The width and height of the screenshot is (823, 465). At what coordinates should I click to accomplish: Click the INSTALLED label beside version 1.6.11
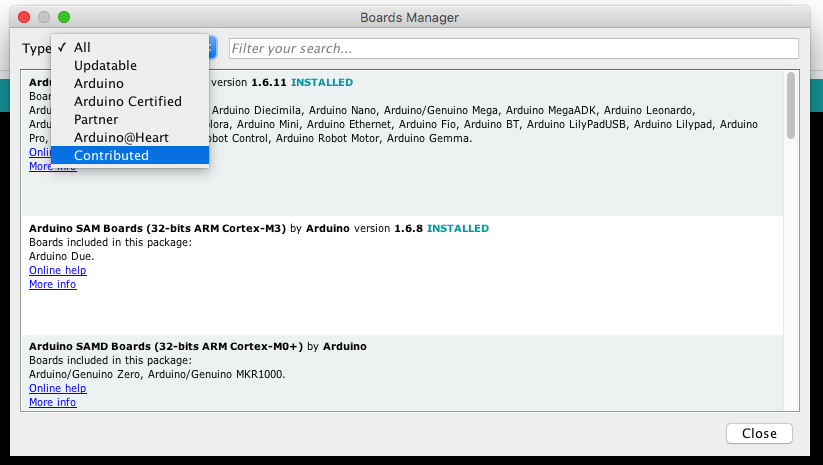coord(322,82)
